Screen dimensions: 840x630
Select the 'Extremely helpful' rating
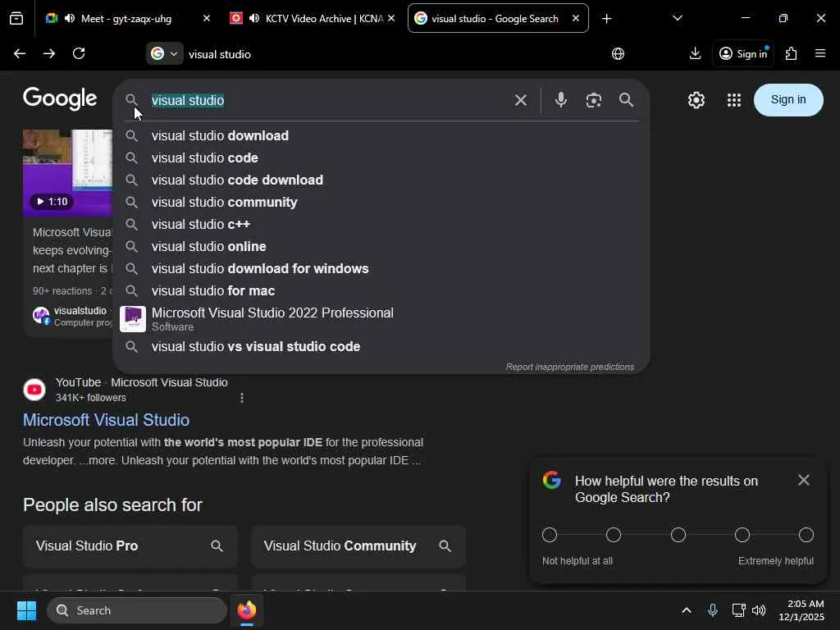[806, 535]
